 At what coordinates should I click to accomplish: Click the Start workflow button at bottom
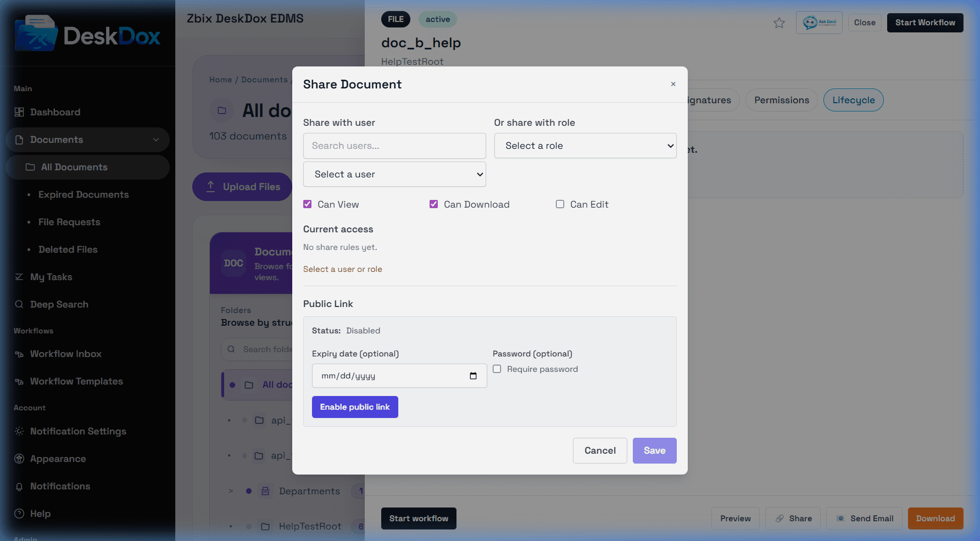[x=419, y=518]
